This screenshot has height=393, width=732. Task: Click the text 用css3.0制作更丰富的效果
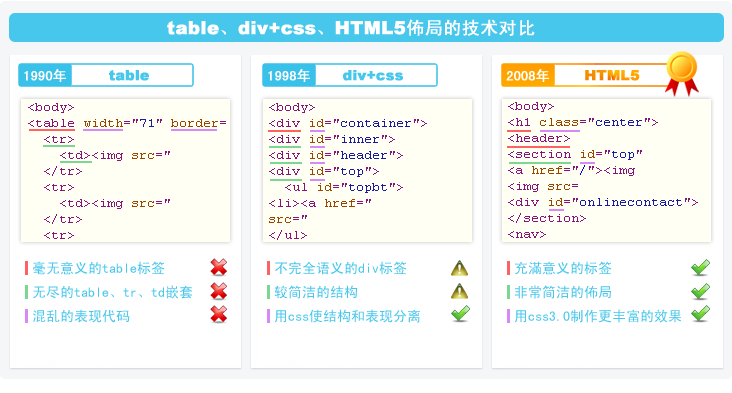tap(598, 316)
